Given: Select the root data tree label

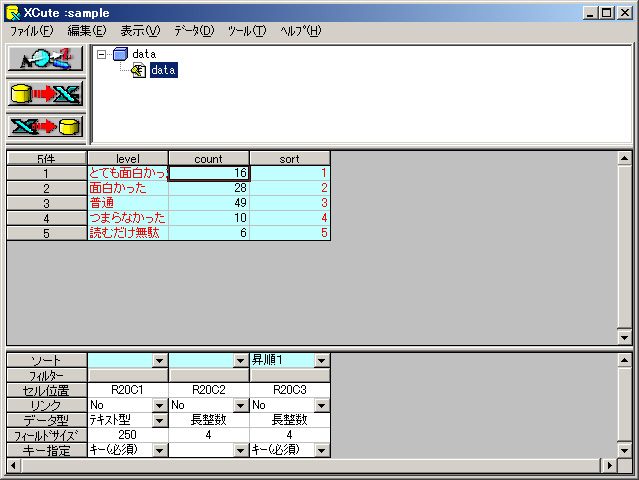Looking at the screenshot, I should coord(144,54).
